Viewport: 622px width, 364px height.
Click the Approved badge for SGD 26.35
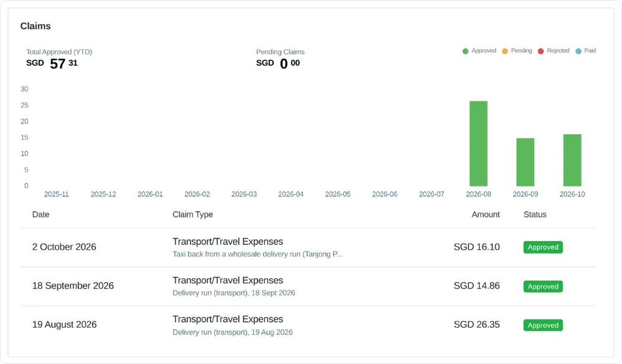coord(543,325)
